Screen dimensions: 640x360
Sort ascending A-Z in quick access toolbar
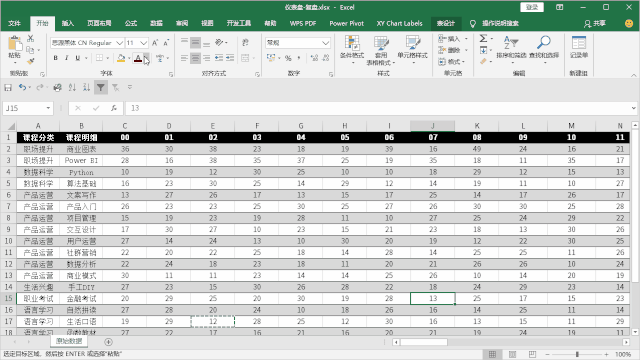tap(72, 87)
